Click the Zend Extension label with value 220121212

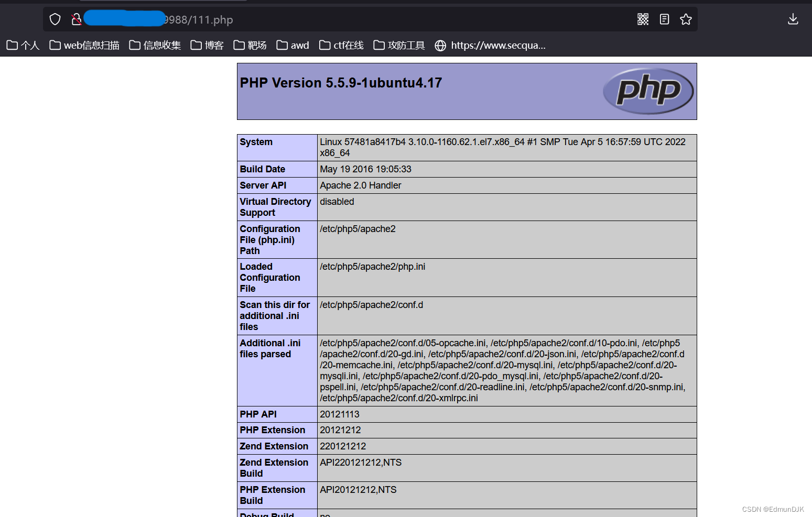[274, 446]
